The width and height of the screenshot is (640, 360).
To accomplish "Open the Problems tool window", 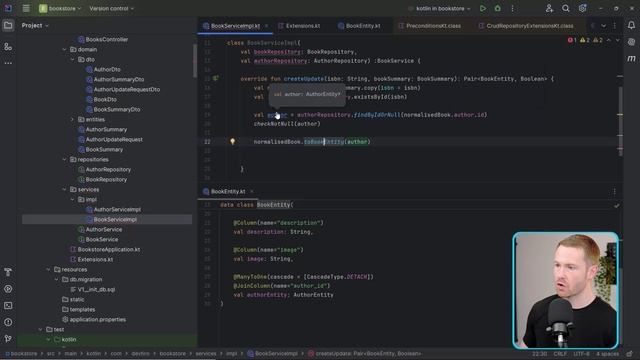I will pyautogui.click(x=8, y=322).
